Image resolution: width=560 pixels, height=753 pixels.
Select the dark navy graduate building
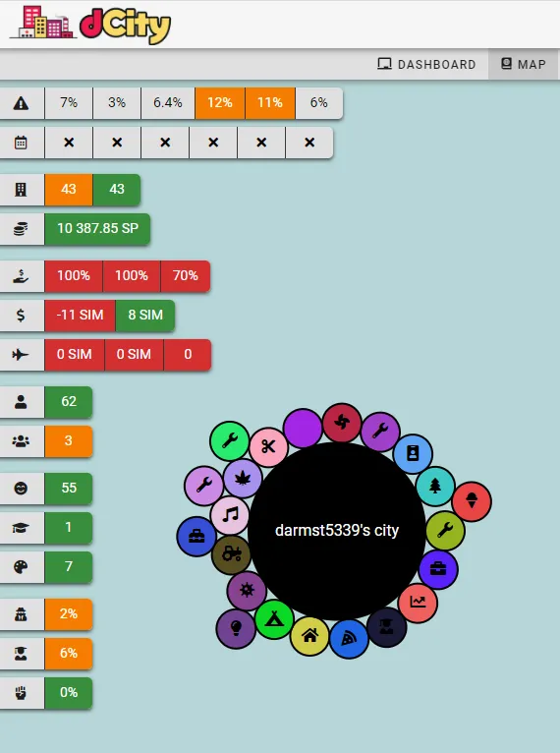(x=387, y=627)
